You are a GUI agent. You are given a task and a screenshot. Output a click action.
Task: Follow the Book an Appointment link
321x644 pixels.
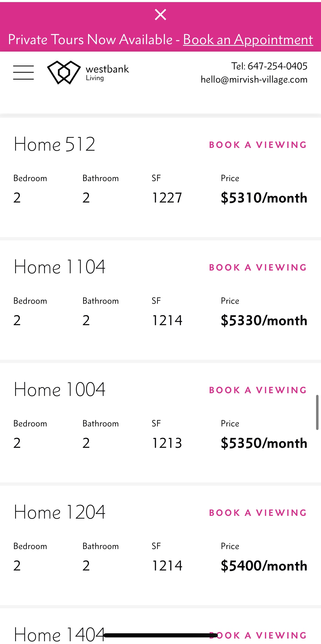pyautogui.click(x=248, y=40)
